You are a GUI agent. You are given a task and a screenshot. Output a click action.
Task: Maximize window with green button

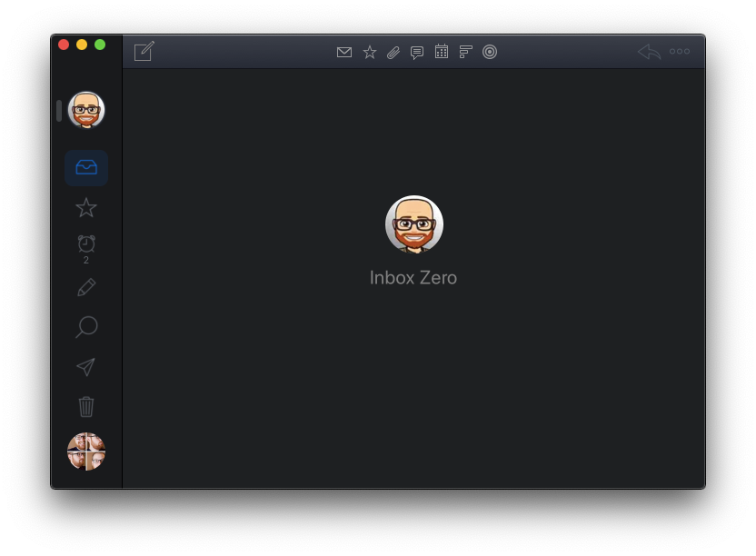pyautogui.click(x=100, y=45)
